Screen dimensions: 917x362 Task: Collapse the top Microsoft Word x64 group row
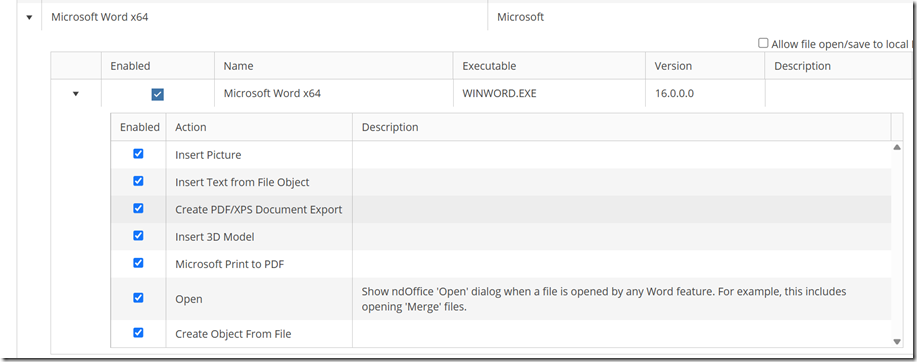29,18
